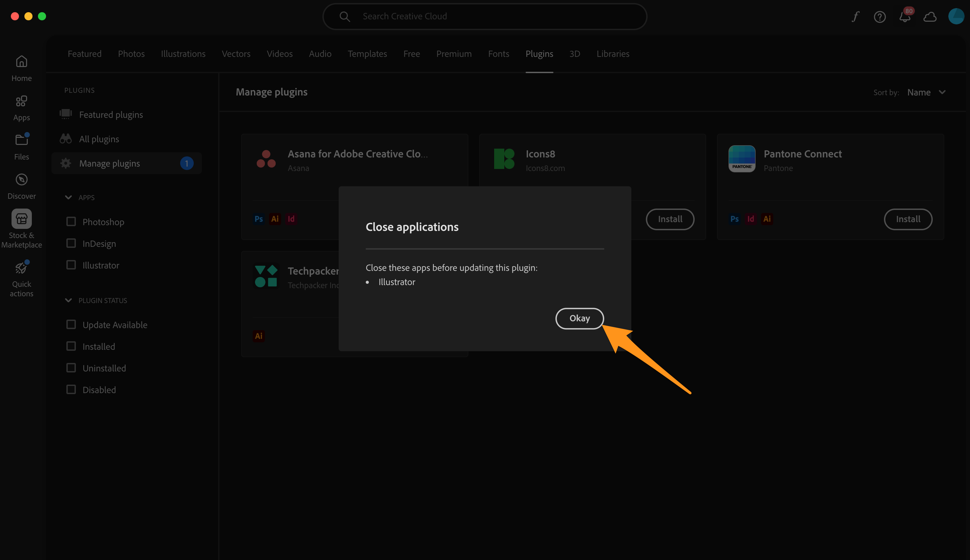Open the user profile avatar
970x560 pixels.
[956, 17]
